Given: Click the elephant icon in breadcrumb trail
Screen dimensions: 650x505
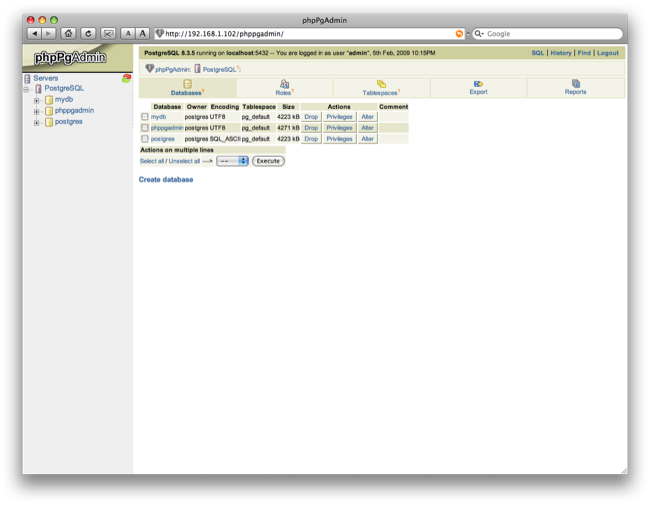Looking at the screenshot, I should 150,68.
